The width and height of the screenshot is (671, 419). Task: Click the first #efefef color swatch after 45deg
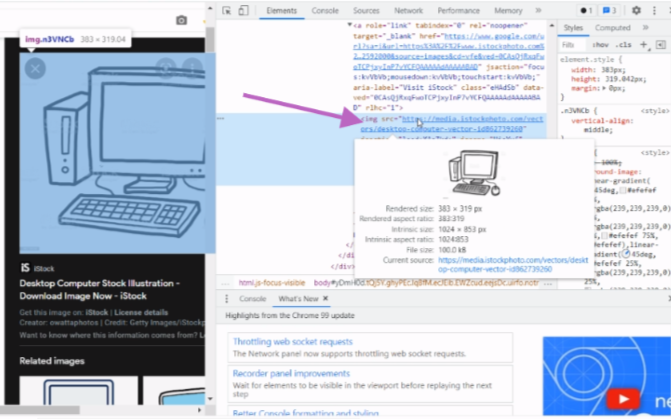point(623,190)
